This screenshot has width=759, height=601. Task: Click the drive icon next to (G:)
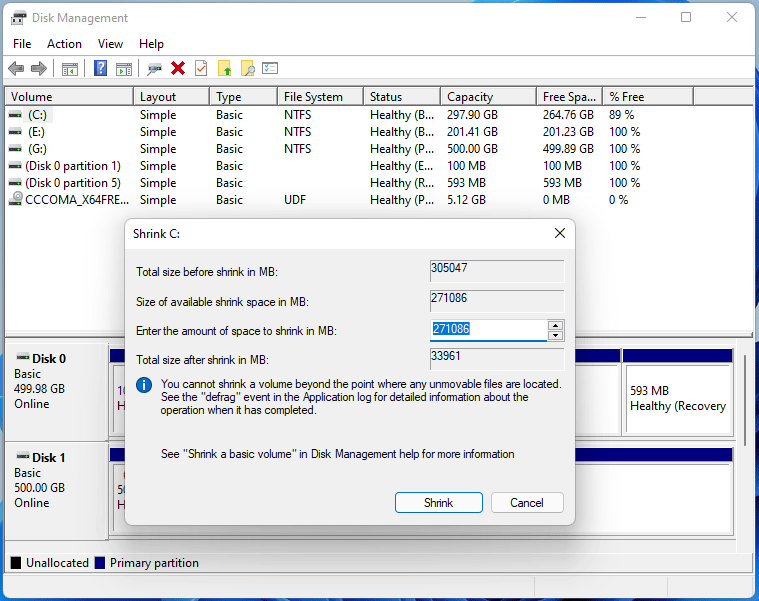pos(15,149)
